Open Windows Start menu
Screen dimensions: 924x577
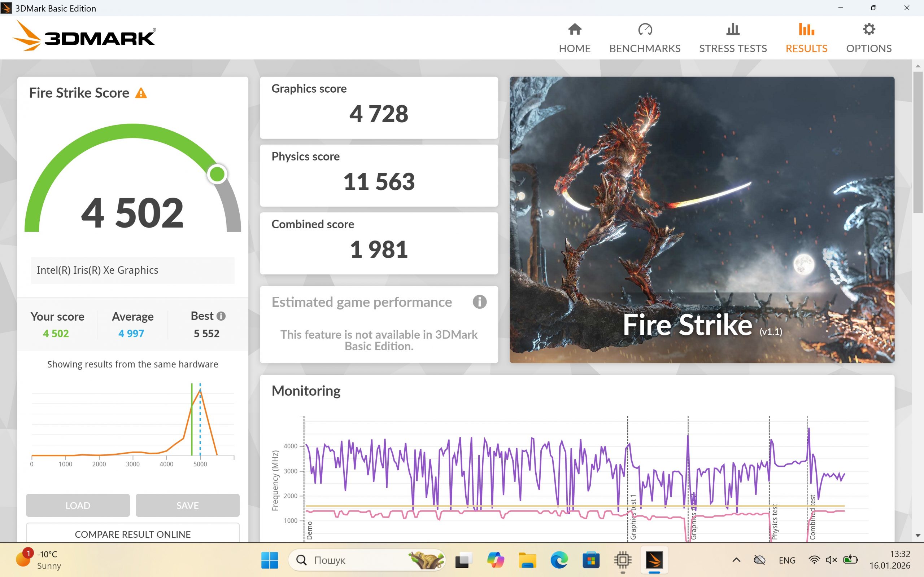270,560
